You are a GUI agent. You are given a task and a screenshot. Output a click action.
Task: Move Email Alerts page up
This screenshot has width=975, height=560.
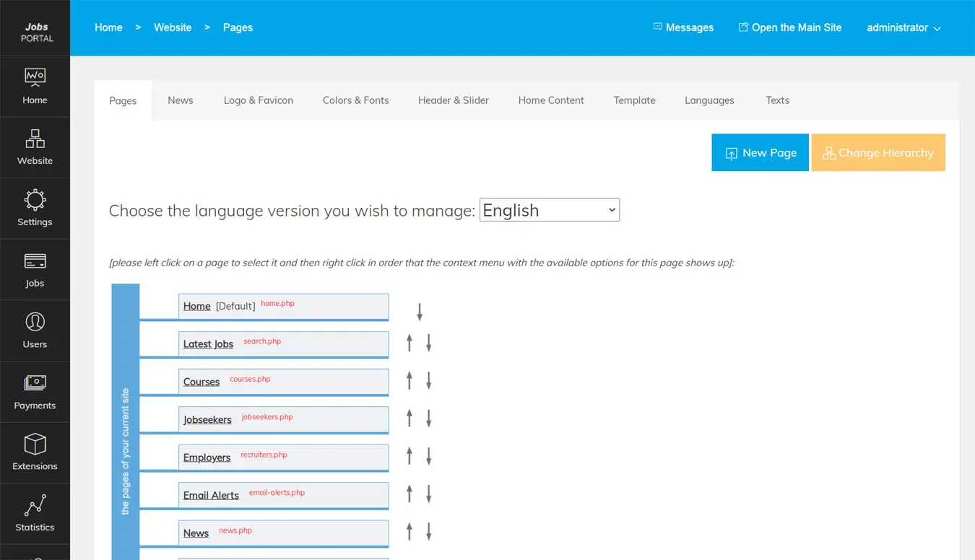pyautogui.click(x=409, y=494)
